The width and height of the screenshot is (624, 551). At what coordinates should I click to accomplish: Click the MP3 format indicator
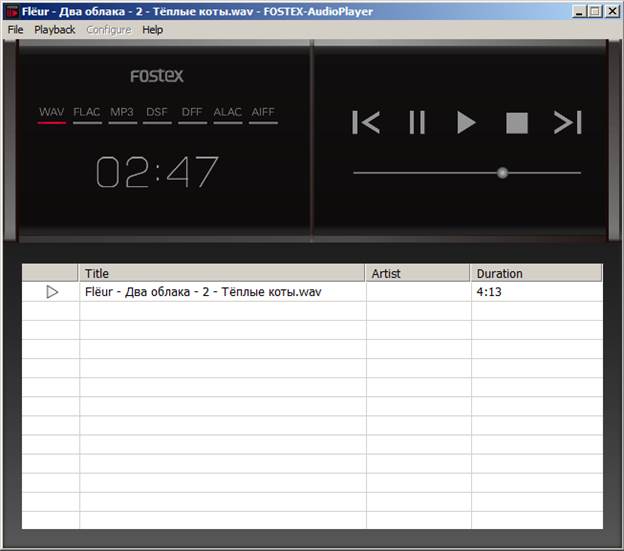122,114
